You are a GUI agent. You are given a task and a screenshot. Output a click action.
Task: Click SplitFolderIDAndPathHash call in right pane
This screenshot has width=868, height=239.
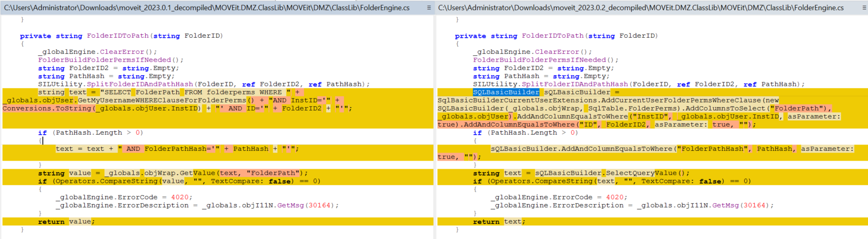tap(575, 84)
